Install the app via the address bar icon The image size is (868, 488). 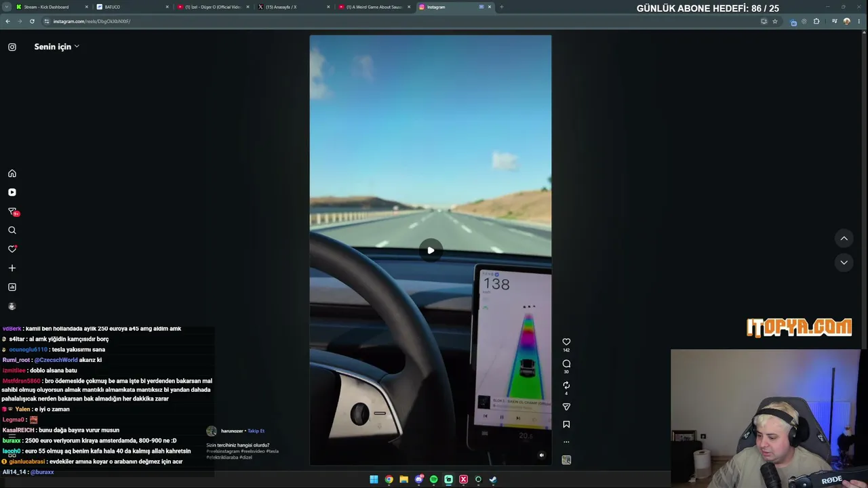[x=764, y=21]
